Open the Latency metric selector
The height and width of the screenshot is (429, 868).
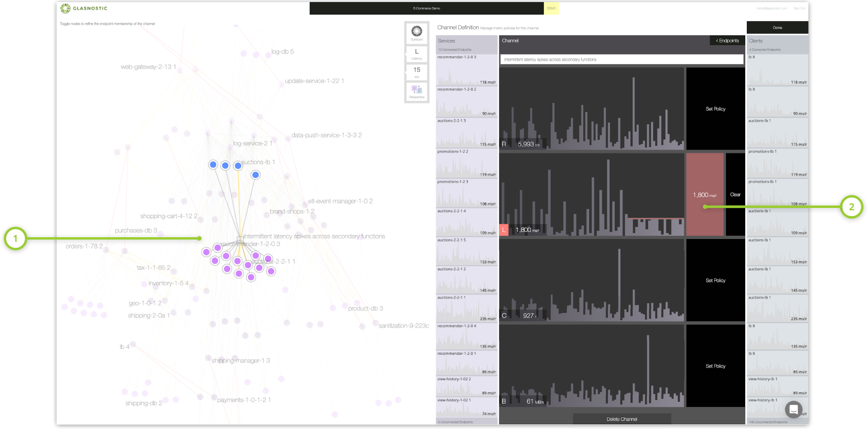[416, 53]
